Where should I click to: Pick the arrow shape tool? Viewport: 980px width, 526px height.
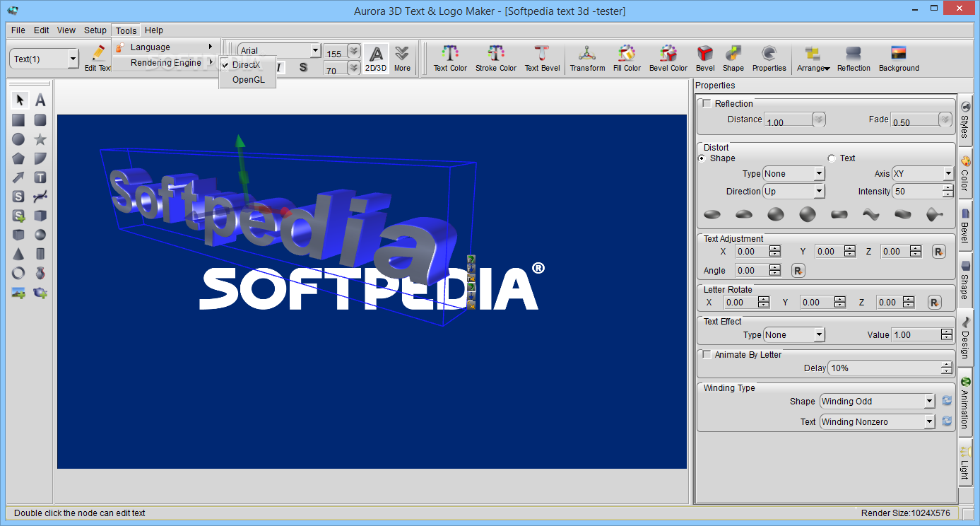[19, 177]
